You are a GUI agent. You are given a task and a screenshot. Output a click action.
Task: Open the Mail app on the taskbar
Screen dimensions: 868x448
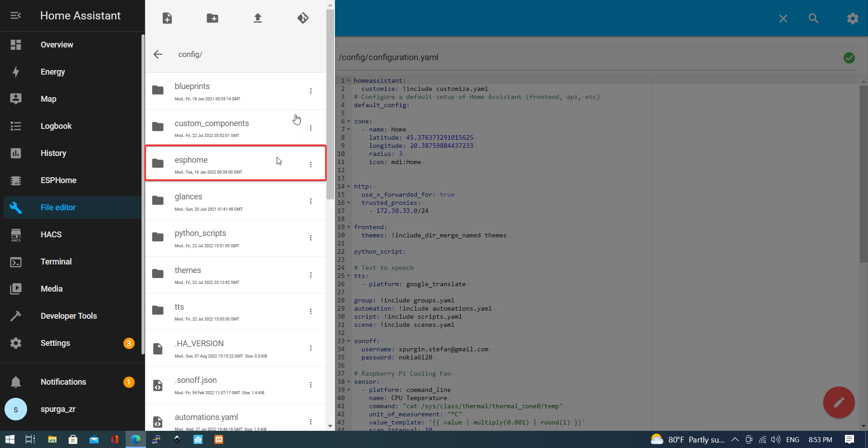[x=94, y=439]
